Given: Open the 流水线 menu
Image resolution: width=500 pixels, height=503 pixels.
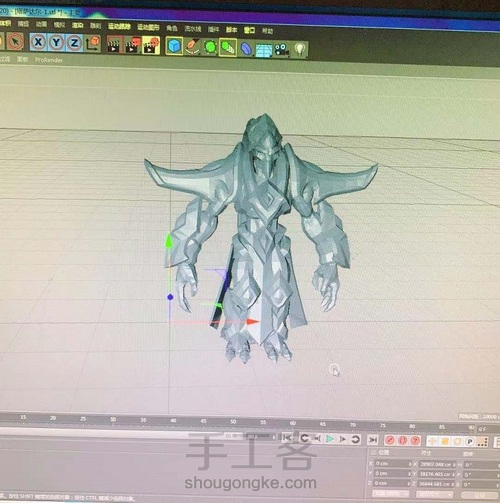Looking at the screenshot, I should [x=193, y=29].
